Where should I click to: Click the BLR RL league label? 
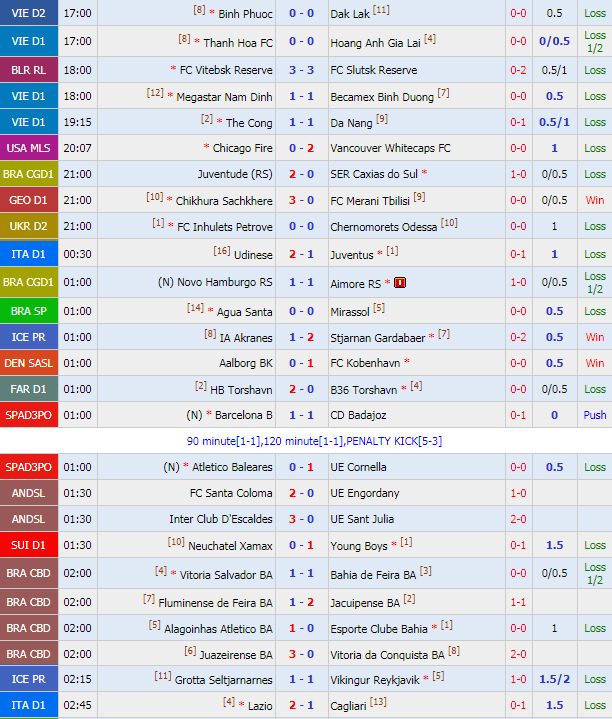(x=29, y=70)
